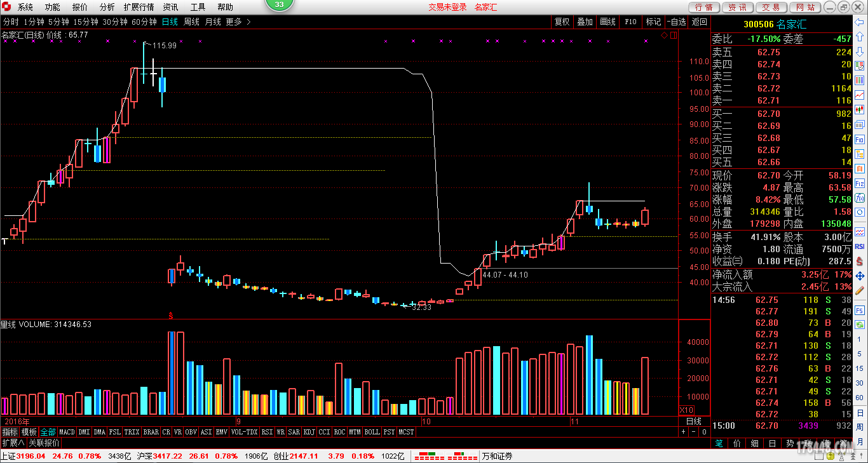The image size is (868, 463).
Task: Click the 资讯 top-right button
Action: [x=737, y=7]
